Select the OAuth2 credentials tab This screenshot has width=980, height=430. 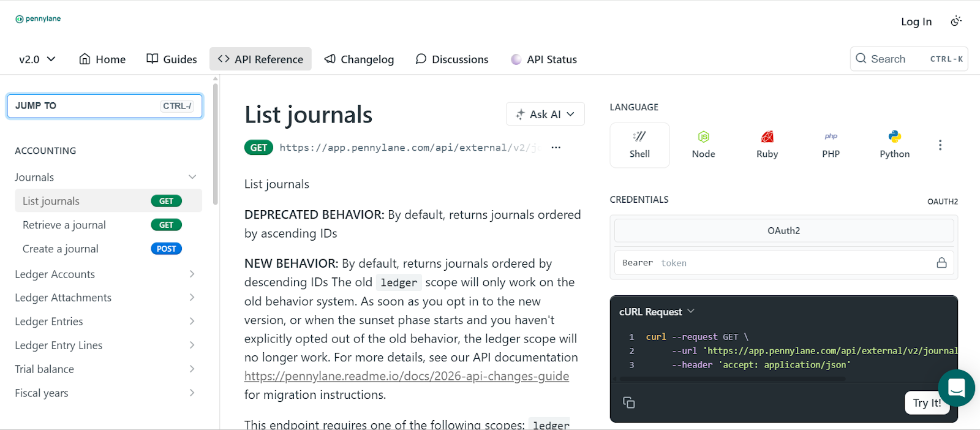click(x=784, y=231)
